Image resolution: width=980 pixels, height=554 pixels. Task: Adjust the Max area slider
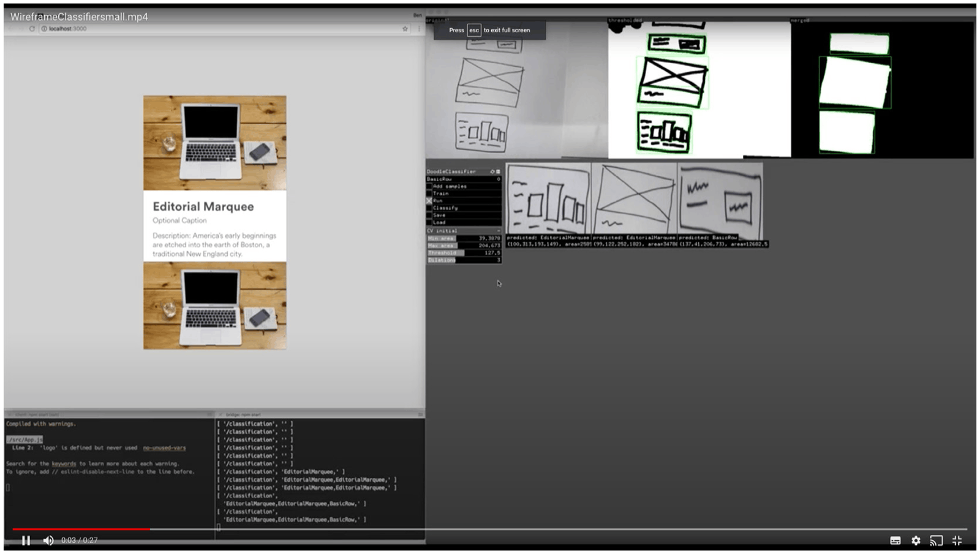pyautogui.click(x=464, y=245)
